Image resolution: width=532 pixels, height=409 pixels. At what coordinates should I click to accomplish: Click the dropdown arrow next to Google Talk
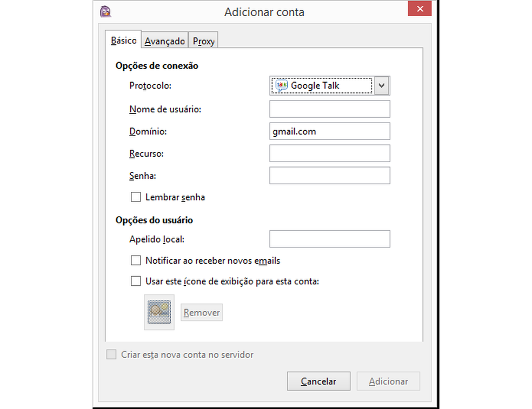[382, 85]
